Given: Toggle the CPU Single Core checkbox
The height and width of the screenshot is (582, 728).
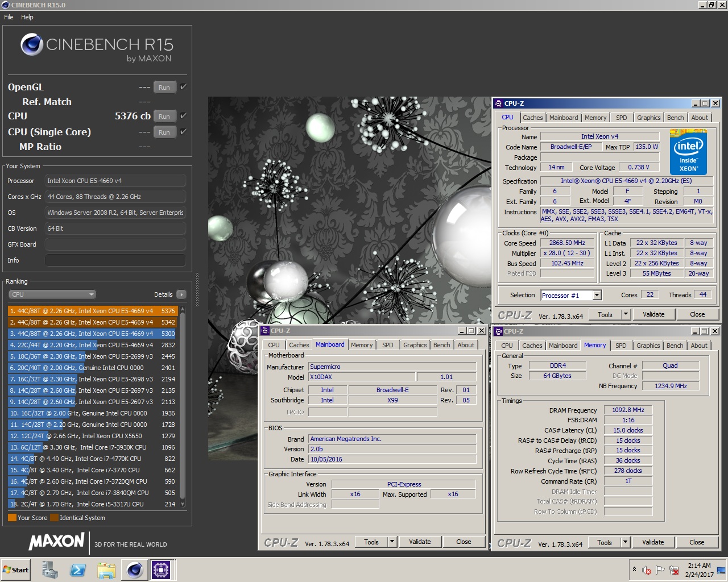Looking at the screenshot, I should point(183,131).
